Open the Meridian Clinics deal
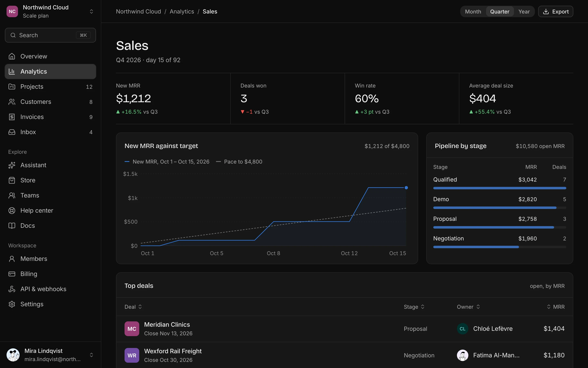 (344, 329)
